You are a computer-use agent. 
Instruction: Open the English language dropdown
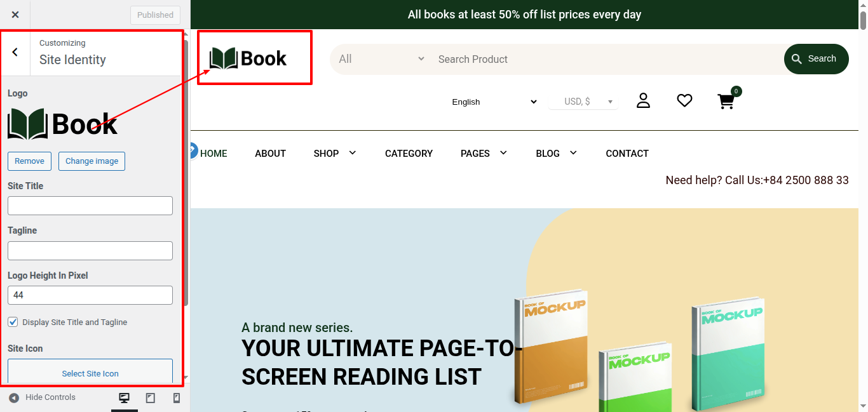[x=494, y=102]
